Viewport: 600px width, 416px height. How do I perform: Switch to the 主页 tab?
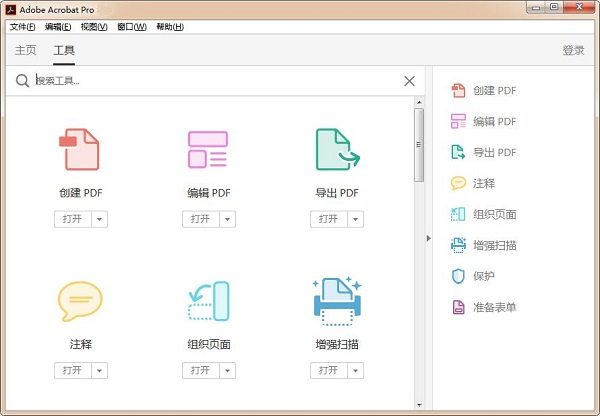[26, 50]
